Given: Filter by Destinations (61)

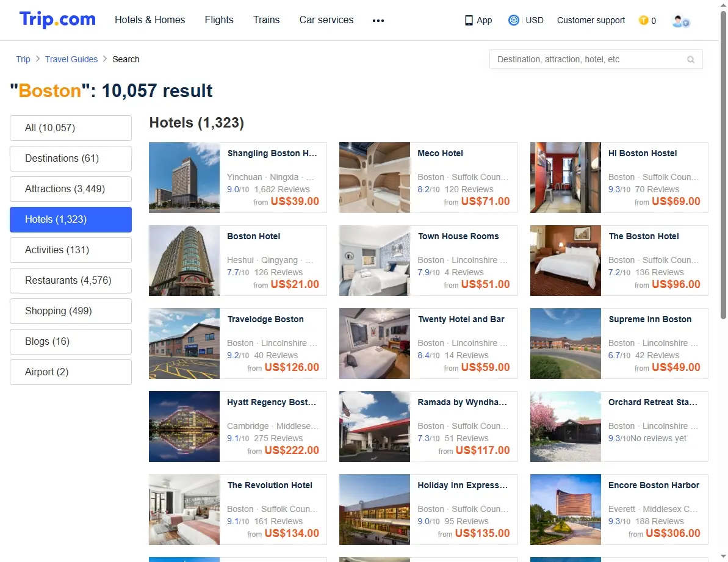Looking at the screenshot, I should [71, 159].
